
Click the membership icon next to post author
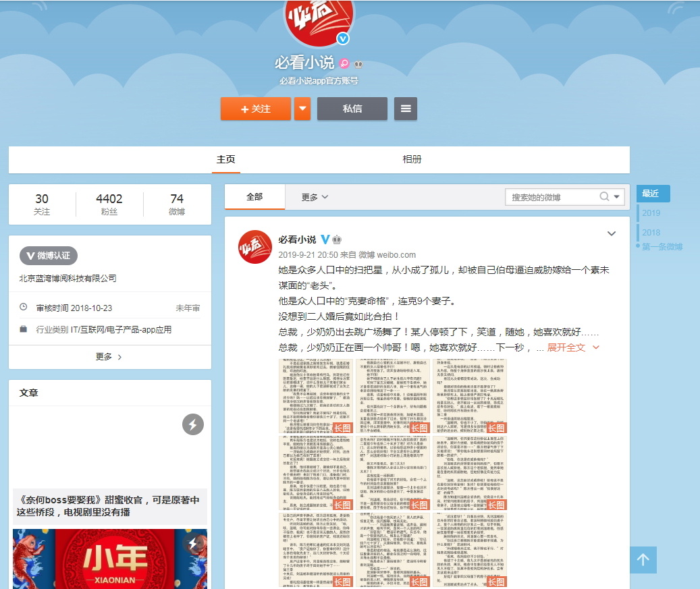pyautogui.click(x=337, y=240)
